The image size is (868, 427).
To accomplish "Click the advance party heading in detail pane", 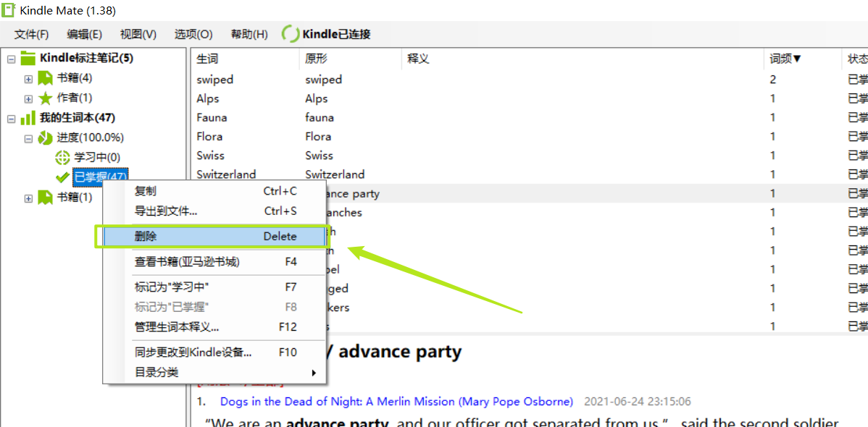I will (400, 352).
